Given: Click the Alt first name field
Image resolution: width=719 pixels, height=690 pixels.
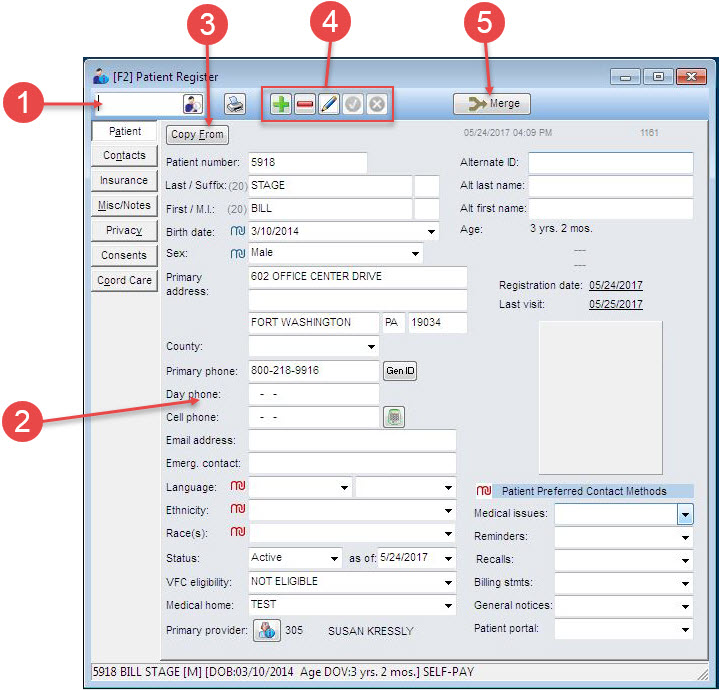Looking at the screenshot, I should coord(610,209).
